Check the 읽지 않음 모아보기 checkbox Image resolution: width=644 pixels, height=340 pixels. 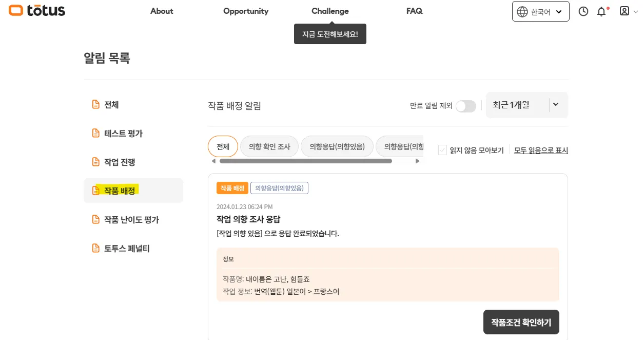(x=442, y=150)
